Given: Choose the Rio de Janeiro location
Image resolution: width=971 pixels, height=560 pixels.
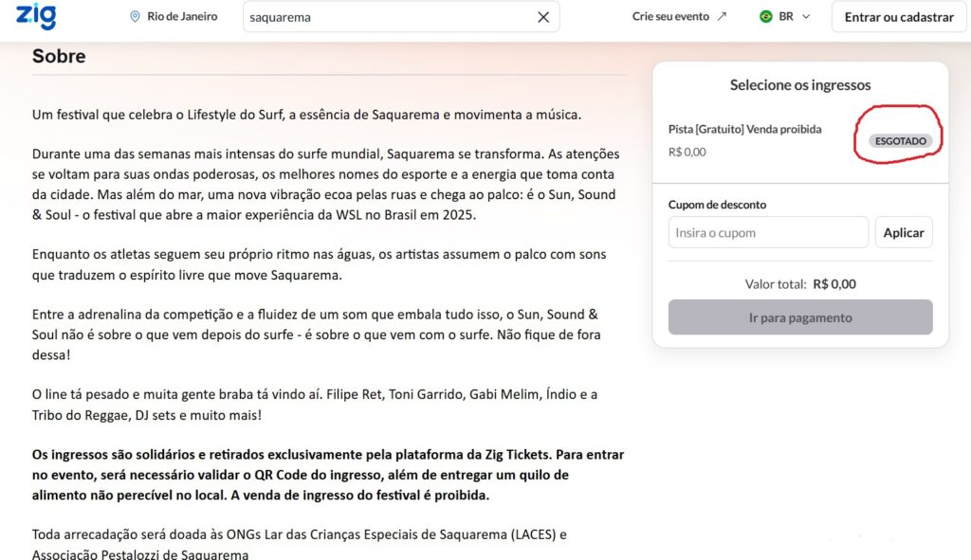Looking at the screenshot, I should click(182, 17).
